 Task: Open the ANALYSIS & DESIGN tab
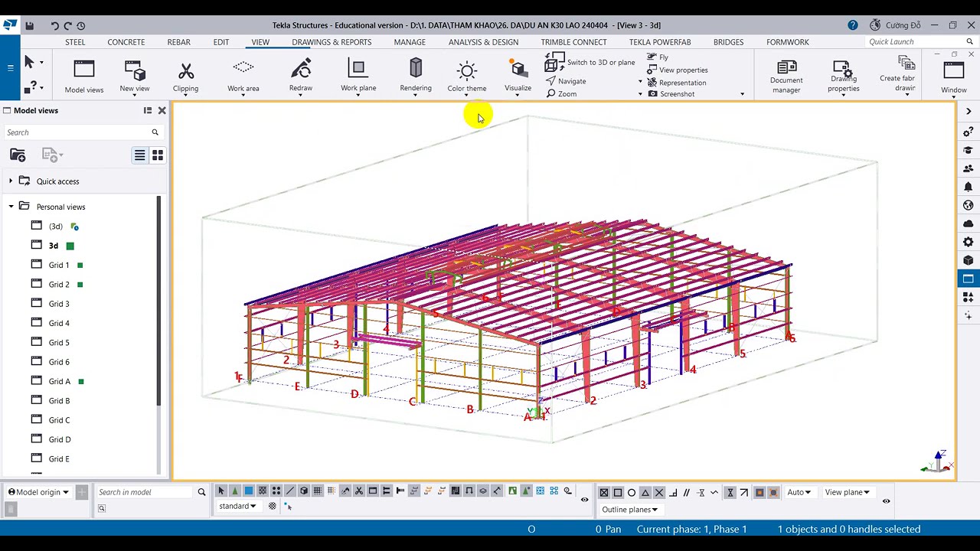pos(483,42)
